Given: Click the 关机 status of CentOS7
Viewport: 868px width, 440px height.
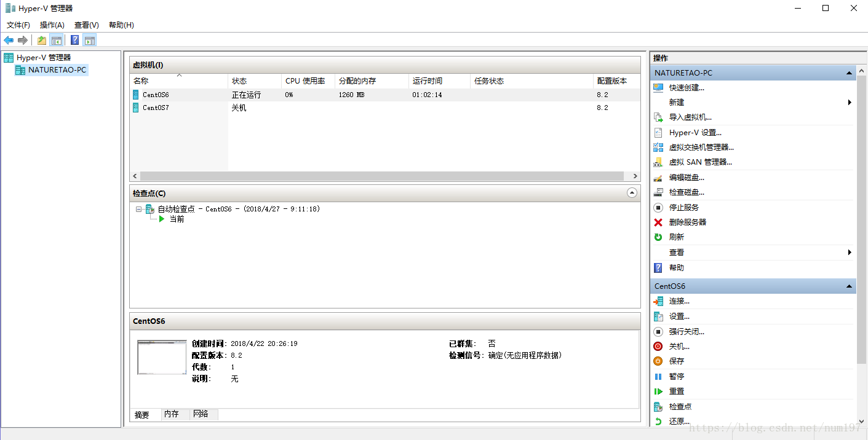Looking at the screenshot, I should point(239,108).
